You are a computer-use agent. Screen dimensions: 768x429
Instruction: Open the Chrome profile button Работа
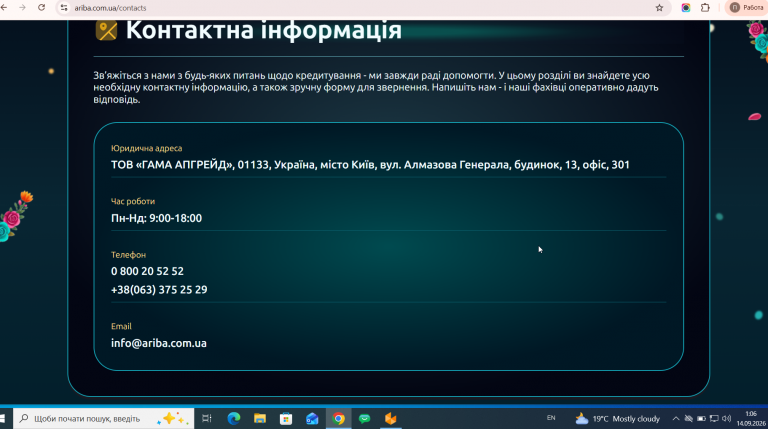(x=746, y=7)
